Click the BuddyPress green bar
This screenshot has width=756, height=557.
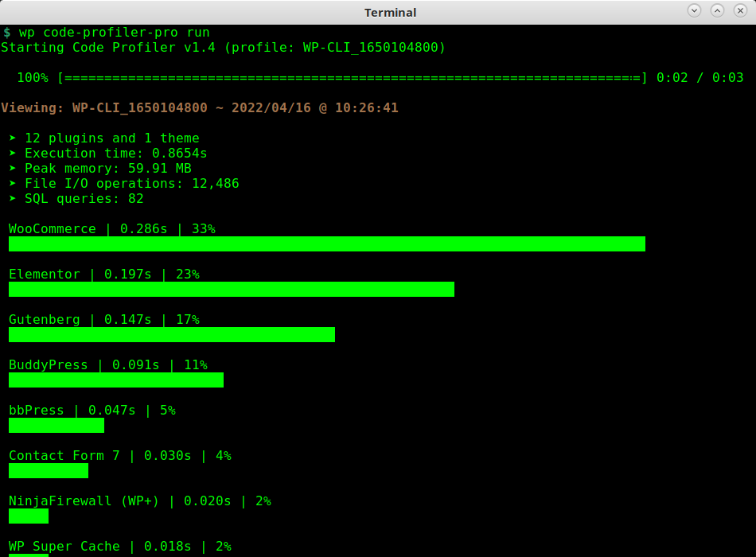click(116, 380)
